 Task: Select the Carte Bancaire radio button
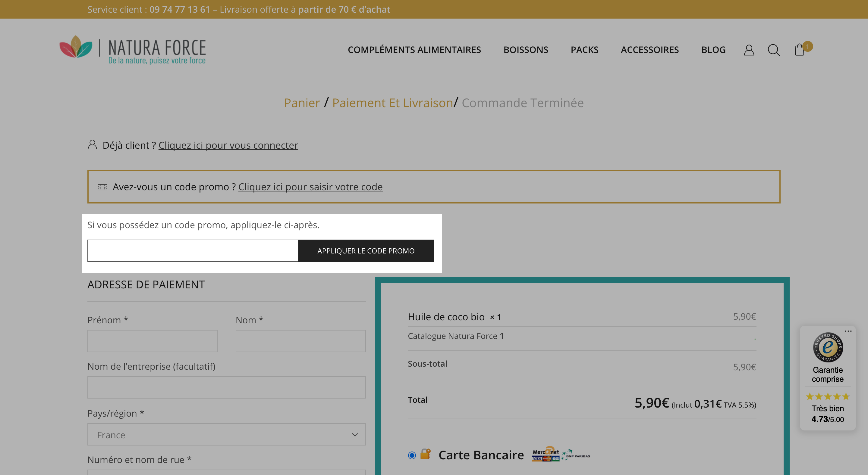tap(412, 455)
